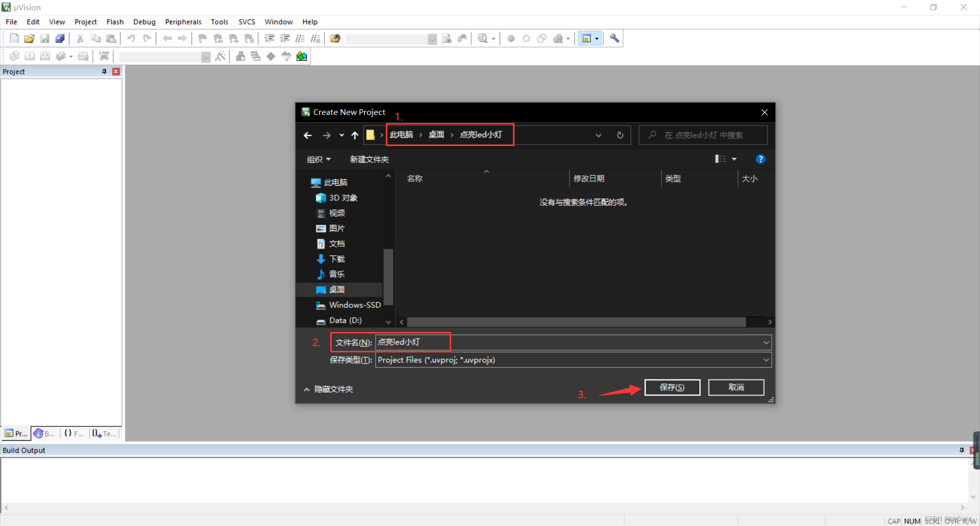Open the 组织 dropdown menu
Screen dimensions: 980x526
[x=318, y=159]
